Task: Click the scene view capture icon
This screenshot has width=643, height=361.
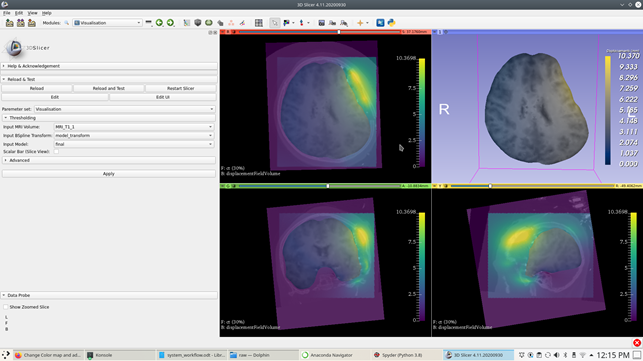Action: [333, 23]
